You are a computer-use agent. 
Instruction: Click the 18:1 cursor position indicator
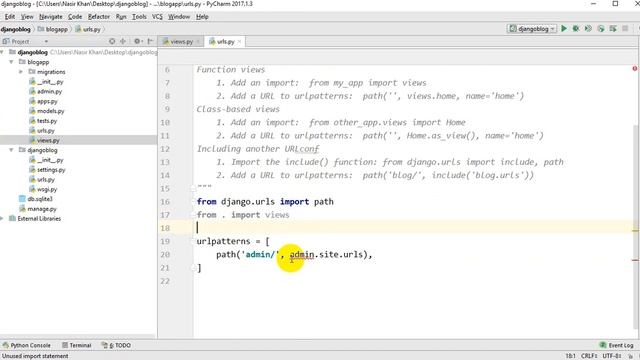point(570,356)
